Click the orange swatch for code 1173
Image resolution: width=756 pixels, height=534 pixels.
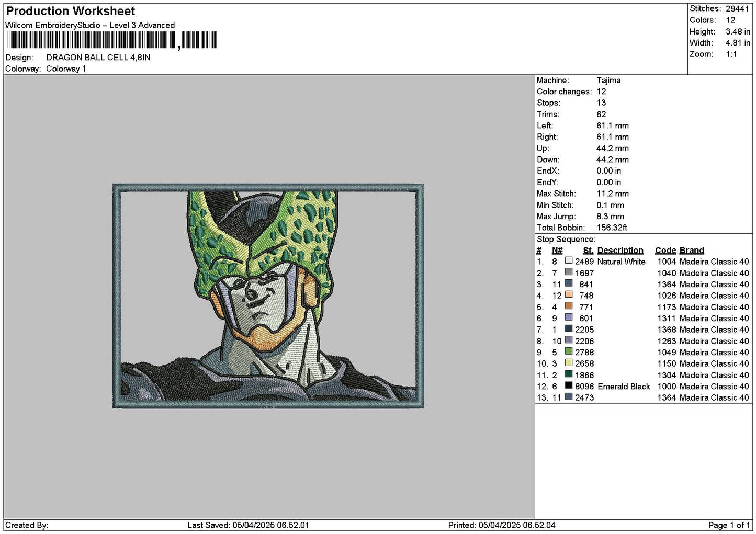(x=569, y=306)
